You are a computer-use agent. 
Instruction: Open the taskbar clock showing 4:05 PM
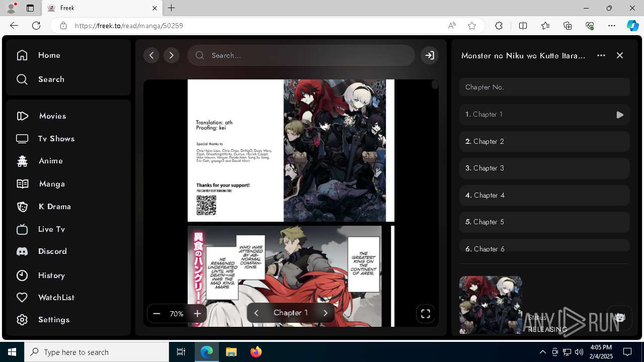601,352
